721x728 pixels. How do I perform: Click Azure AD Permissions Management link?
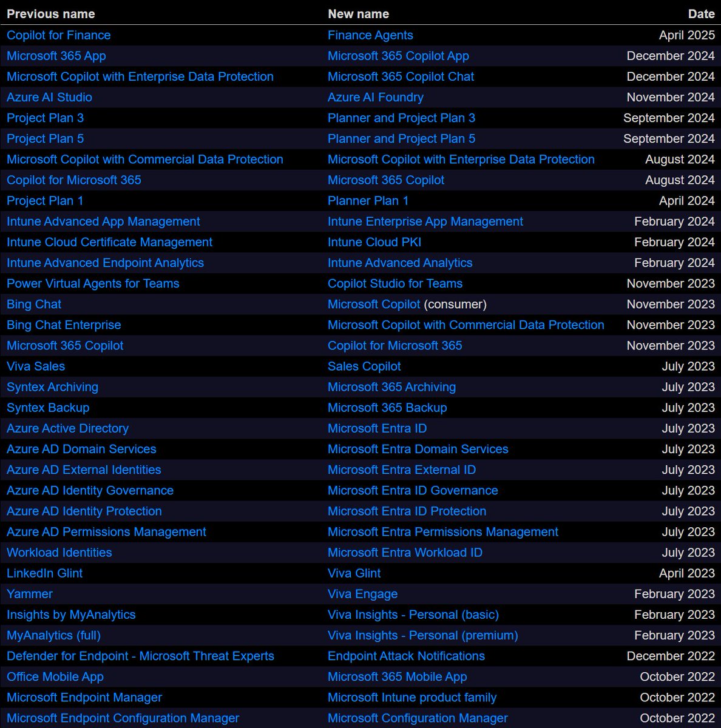click(x=106, y=531)
